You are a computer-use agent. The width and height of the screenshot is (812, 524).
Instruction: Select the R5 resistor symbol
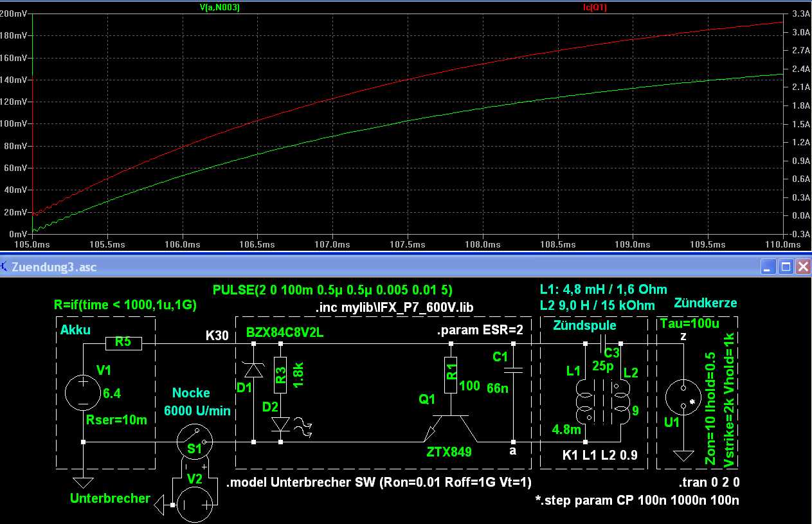click(123, 343)
